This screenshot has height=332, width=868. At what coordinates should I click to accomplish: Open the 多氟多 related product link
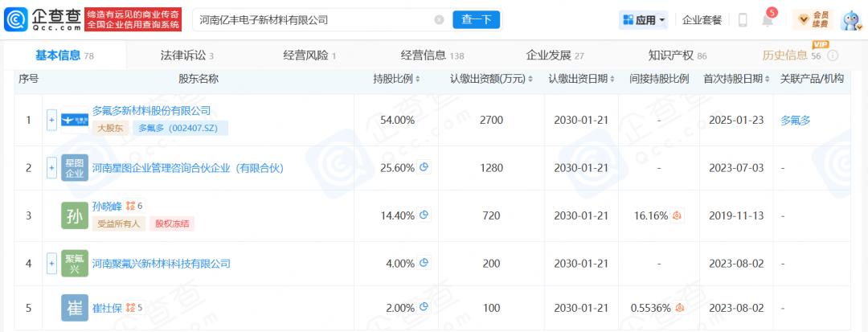point(796,120)
